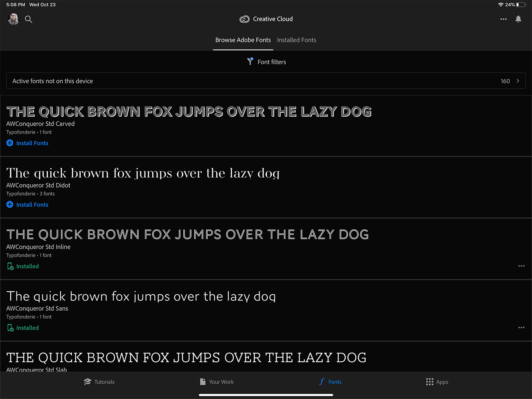Image resolution: width=532 pixels, height=399 pixels.
Task: Click plus icon for AWConqueror Std Carved
Action: point(10,143)
